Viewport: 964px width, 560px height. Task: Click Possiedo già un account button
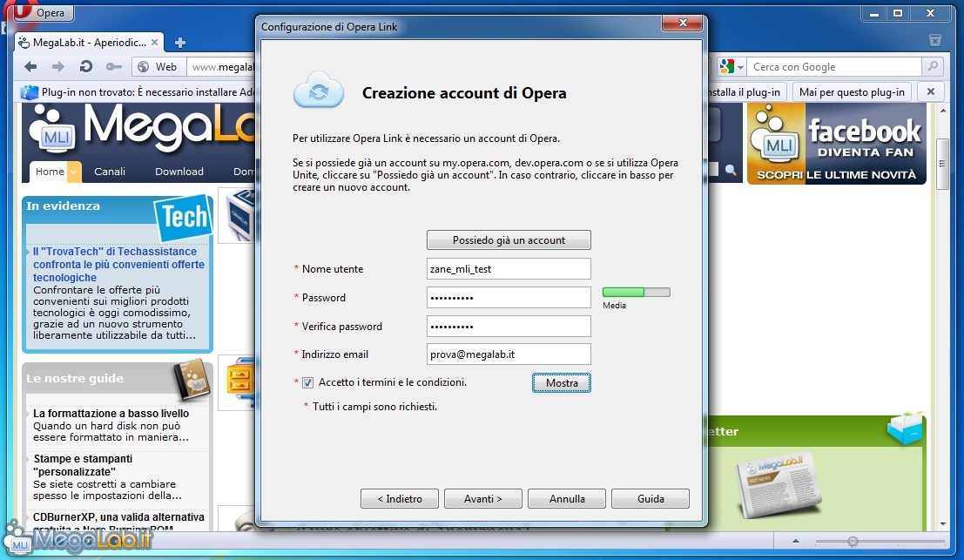pos(509,240)
